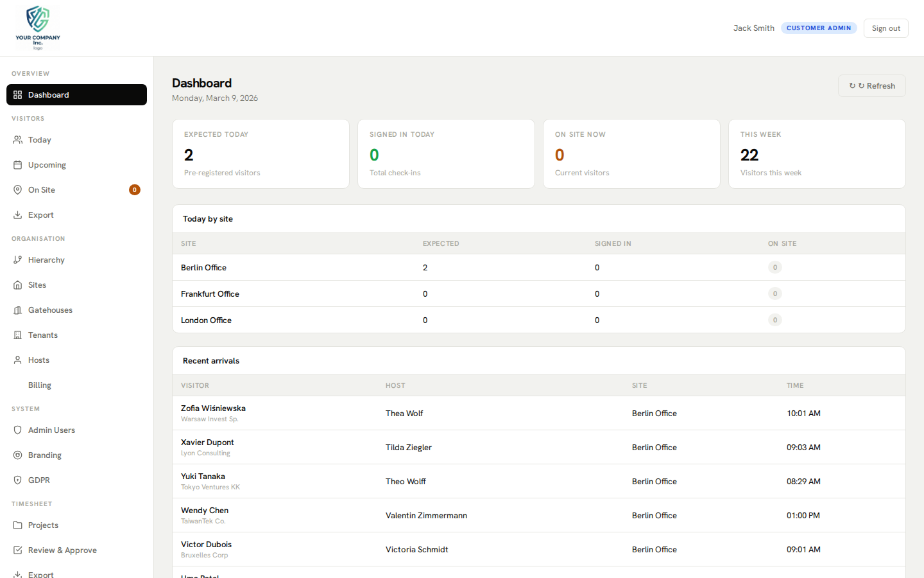This screenshot has height=578, width=924.
Task: Open the Sites management page
Action: click(x=37, y=285)
